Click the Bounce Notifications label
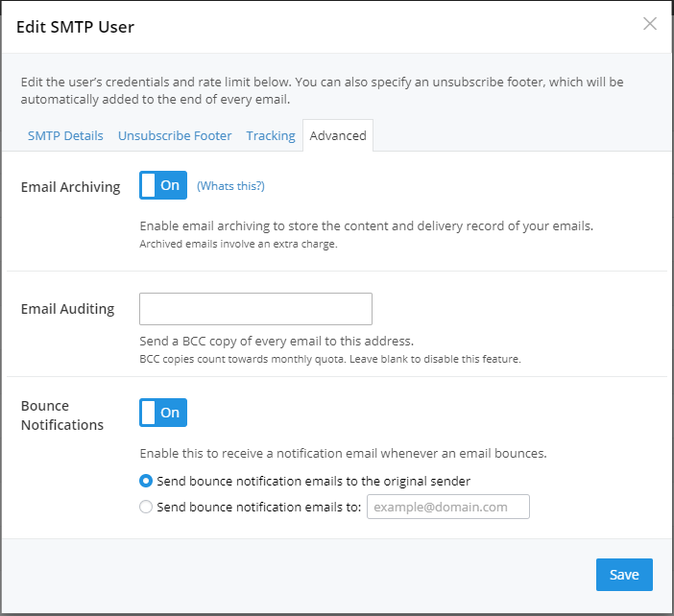This screenshot has width=674, height=616. pyautogui.click(x=62, y=415)
